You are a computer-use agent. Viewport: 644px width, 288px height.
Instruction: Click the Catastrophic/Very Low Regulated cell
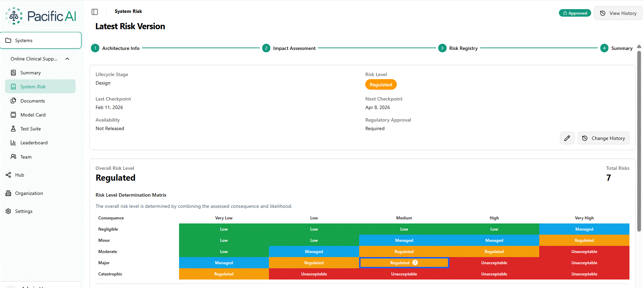pos(224,274)
